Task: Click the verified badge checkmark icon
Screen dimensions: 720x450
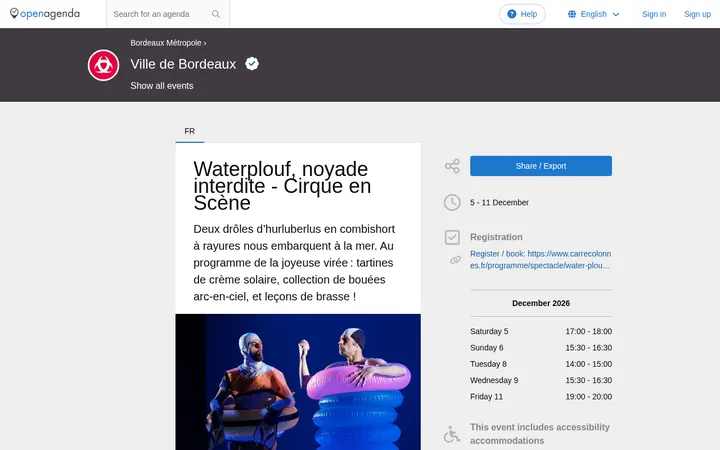Action: tap(252, 63)
